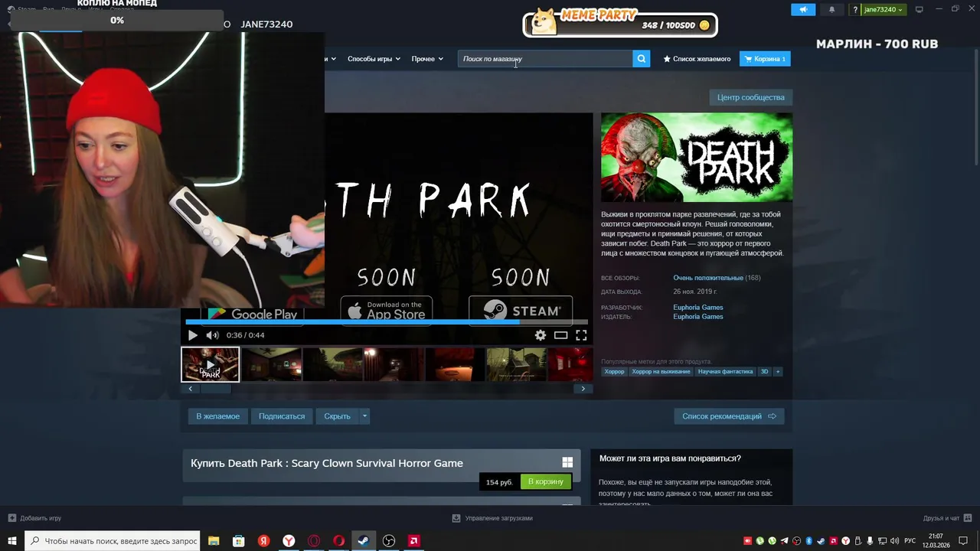980x551 pixels.
Task: Open Friends and Chat at bottom right
Action: click(x=947, y=518)
